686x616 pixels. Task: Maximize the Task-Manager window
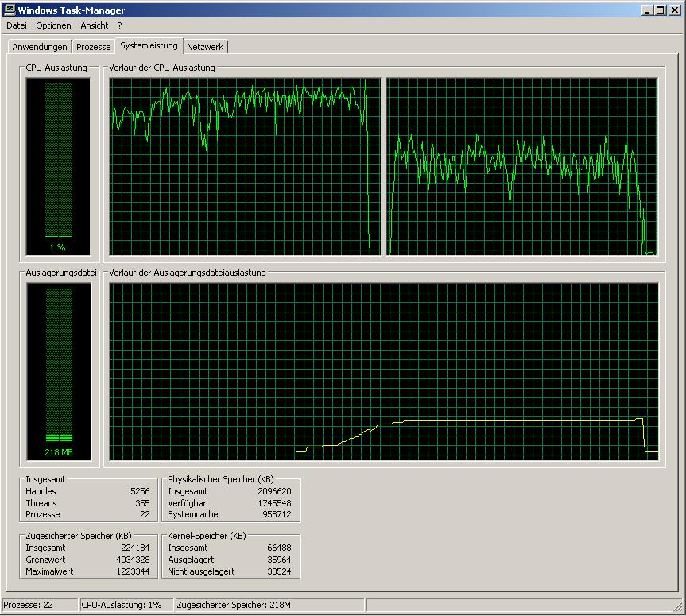click(x=661, y=10)
